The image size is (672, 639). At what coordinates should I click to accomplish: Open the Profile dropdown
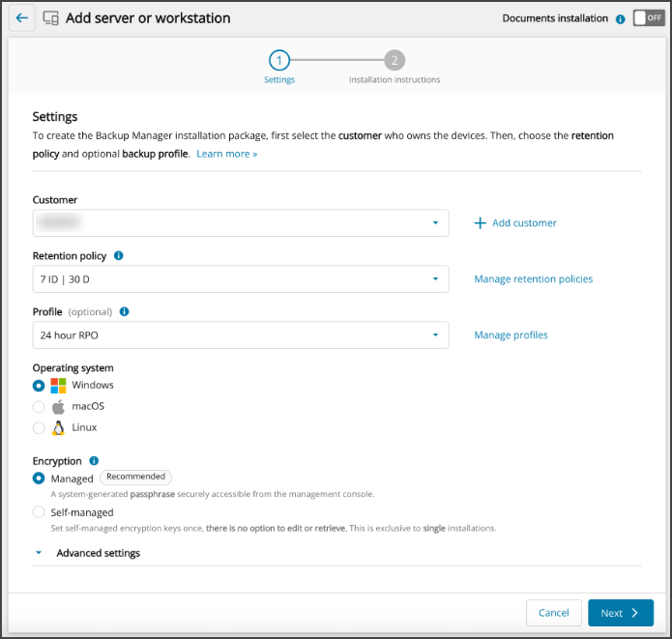(240, 335)
